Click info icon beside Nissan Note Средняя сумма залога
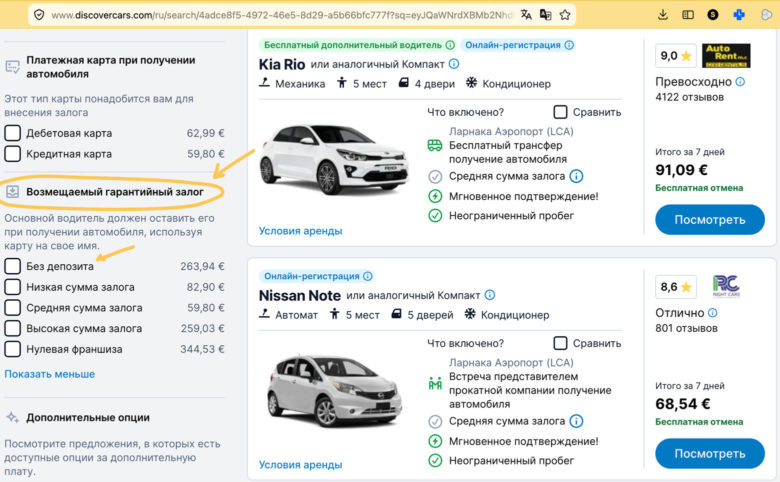The height and width of the screenshot is (482, 780). coord(576,421)
